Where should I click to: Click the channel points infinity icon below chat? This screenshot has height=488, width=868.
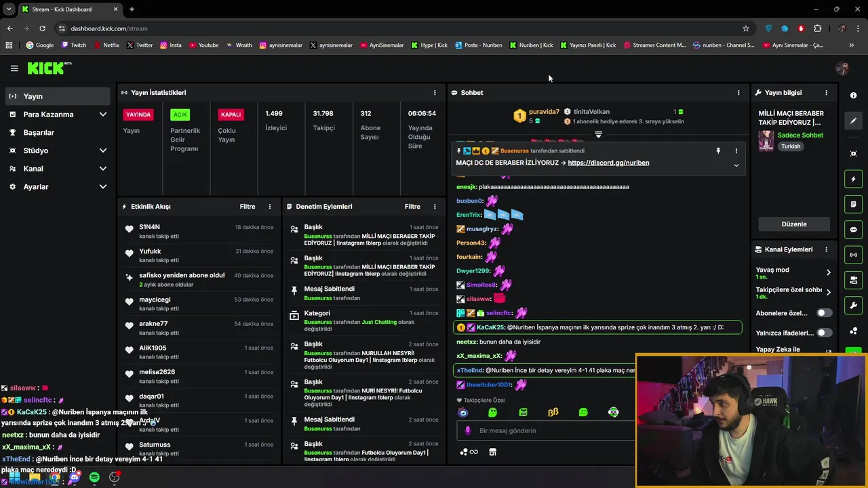469,452
